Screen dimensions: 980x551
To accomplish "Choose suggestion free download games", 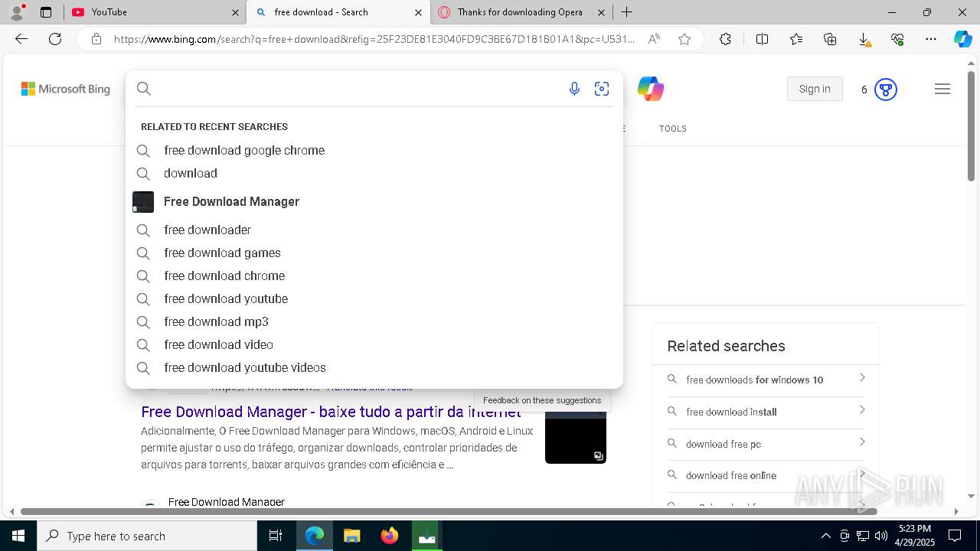I will 374,253.
